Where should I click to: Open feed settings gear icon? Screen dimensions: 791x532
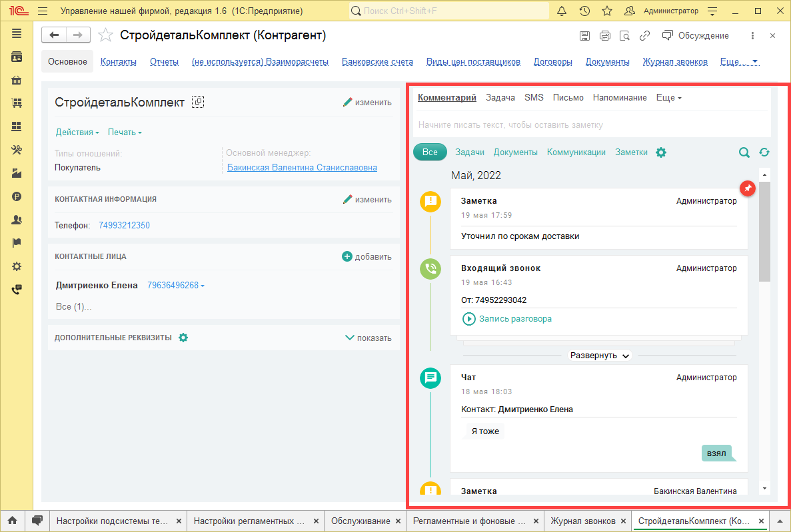point(661,152)
